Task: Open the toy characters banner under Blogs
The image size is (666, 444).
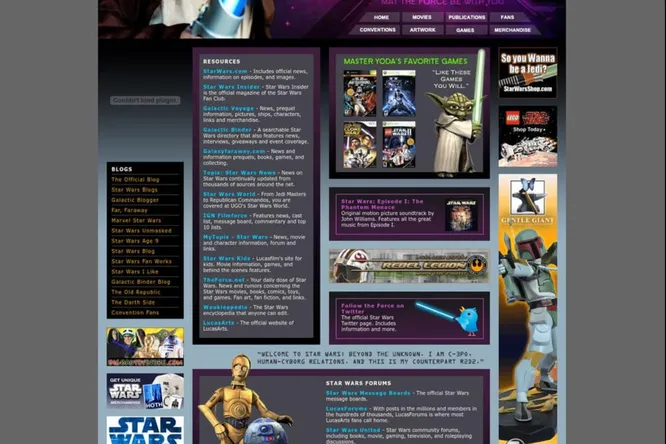Action: [145, 347]
